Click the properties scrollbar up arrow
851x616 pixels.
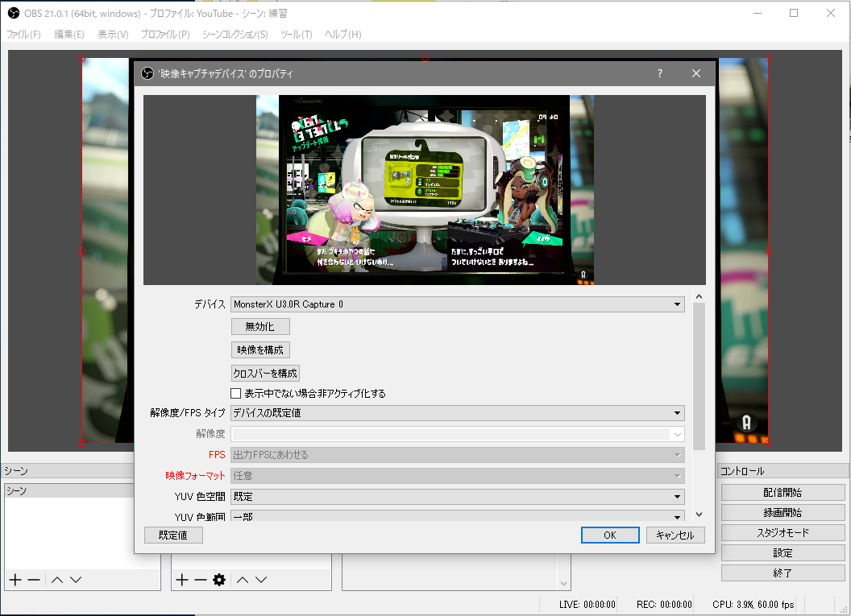point(699,296)
